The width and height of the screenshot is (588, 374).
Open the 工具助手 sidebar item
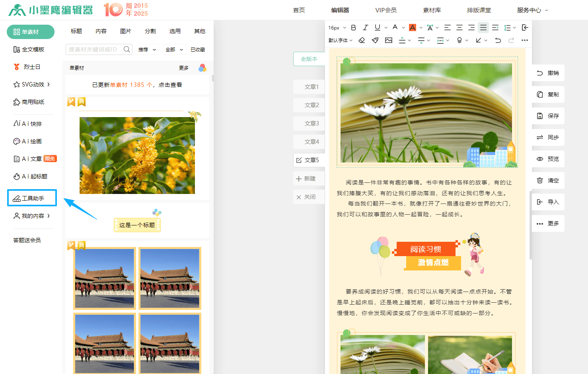[x=32, y=198]
